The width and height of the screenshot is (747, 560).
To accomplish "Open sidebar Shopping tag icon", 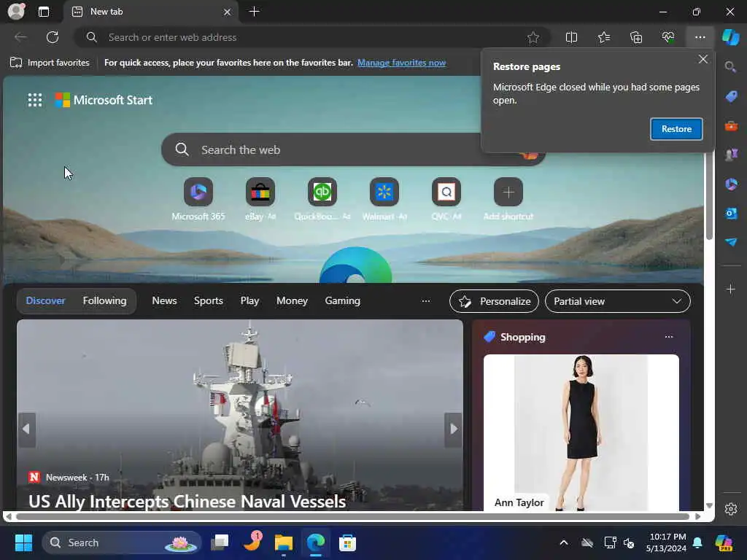I will pos(730,96).
